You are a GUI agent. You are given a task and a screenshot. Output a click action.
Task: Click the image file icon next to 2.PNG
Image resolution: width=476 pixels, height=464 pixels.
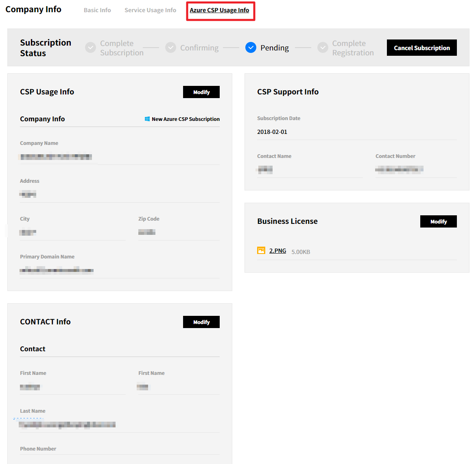pos(261,251)
